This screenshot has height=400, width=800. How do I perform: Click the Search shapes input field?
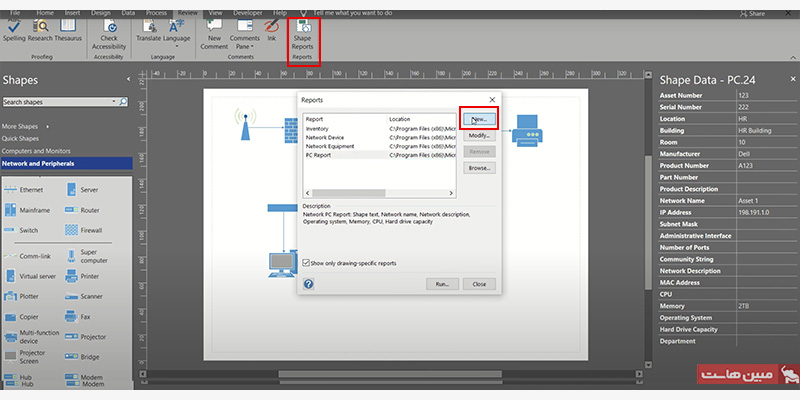point(57,102)
